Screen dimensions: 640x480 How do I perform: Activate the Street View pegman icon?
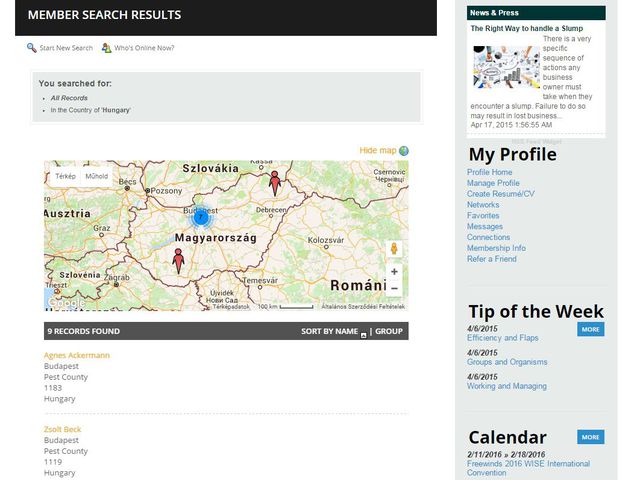pyautogui.click(x=394, y=249)
